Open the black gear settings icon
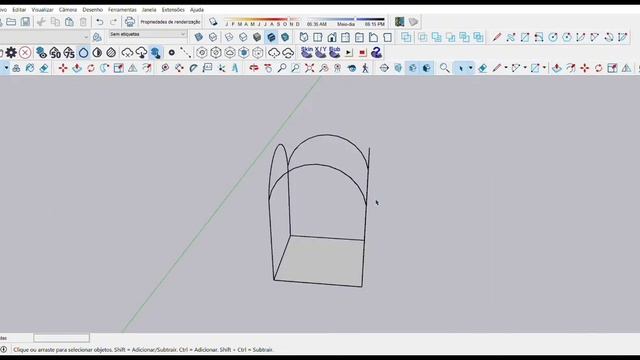Image resolution: width=640 pixels, height=360 pixels. pyautogui.click(x=11, y=53)
